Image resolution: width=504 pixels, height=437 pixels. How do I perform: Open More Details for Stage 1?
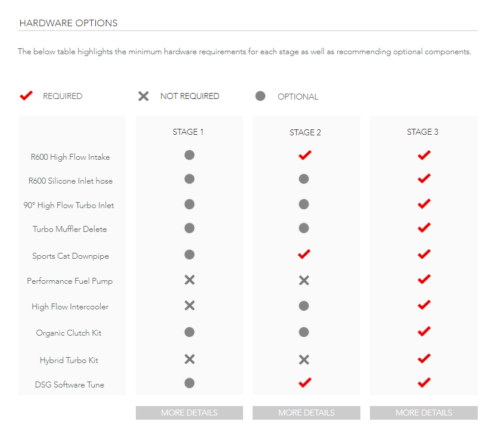[189, 413]
